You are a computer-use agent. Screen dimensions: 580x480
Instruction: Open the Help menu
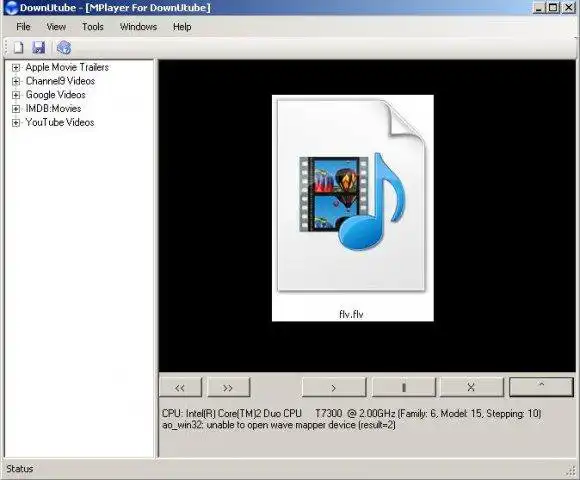click(182, 27)
